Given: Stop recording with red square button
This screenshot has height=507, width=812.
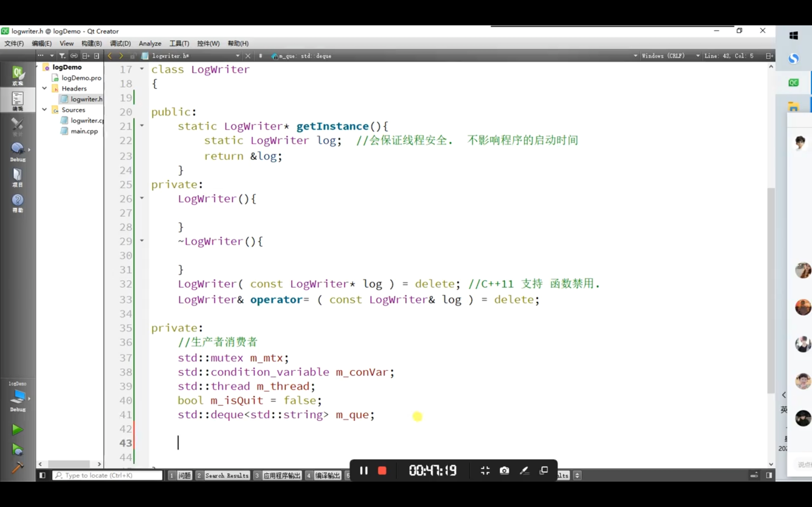Looking at the screenshot, I should pyautogui.click(x=382, y=471).
